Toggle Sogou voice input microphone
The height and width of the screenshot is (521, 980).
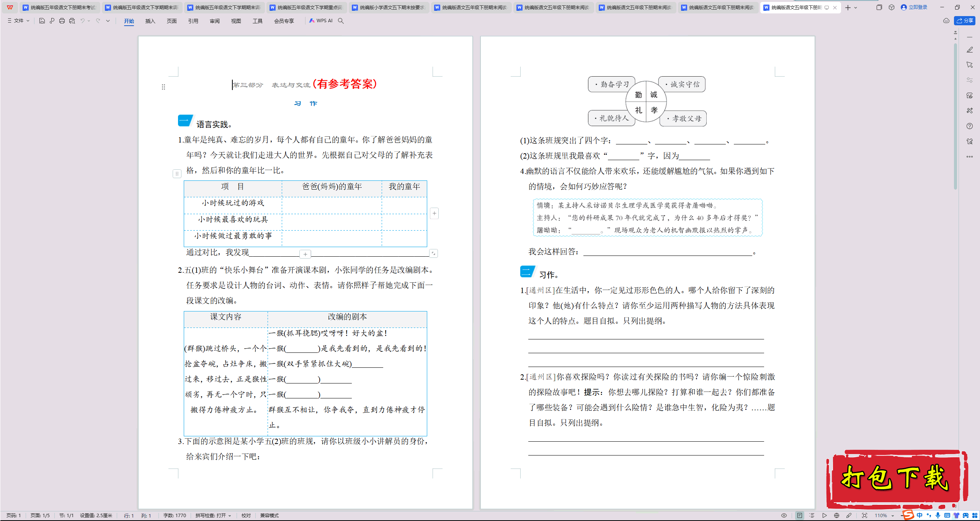pyautogui.click(x=938, y=516)
